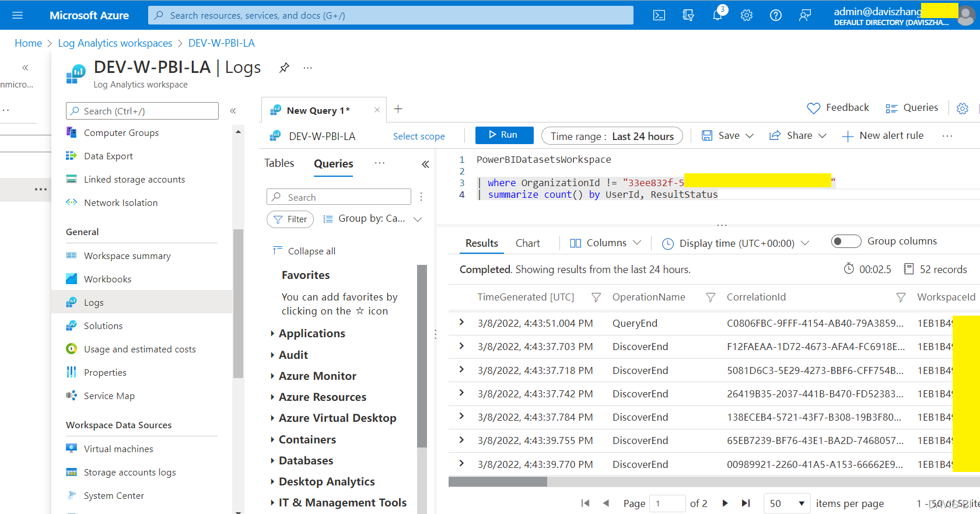980x514 pixels.
Task: Open Cloud Shell from top bar
Action: tap(659, 15)
